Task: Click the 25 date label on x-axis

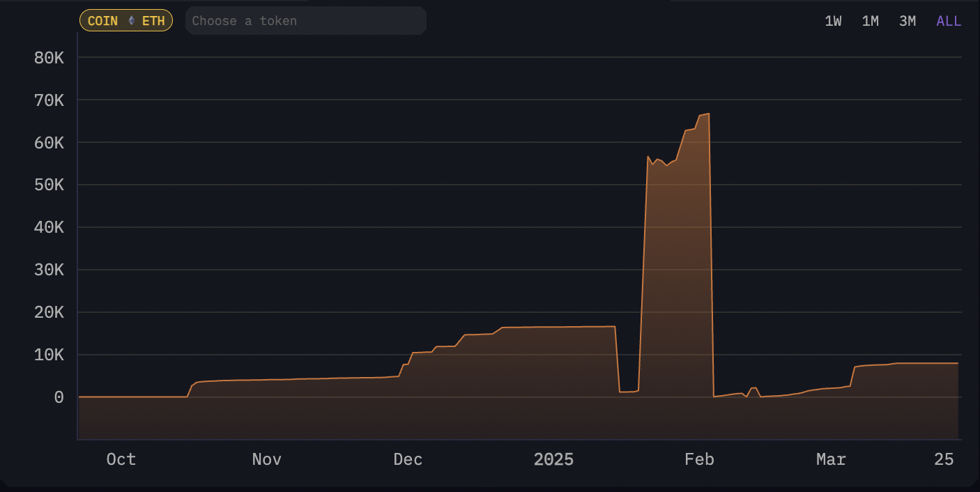Action: click(944, 459)
